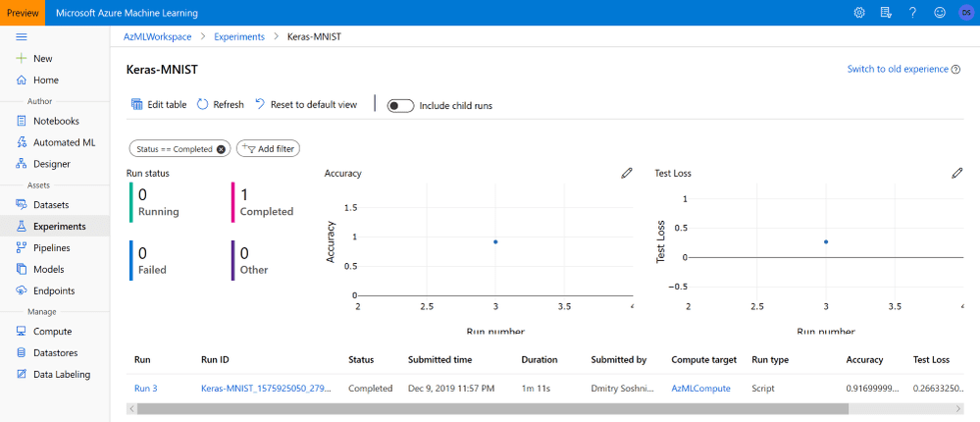The image size is (980, 422).
Task: Open Datasets in Assets
Action: tap(51, 204)
